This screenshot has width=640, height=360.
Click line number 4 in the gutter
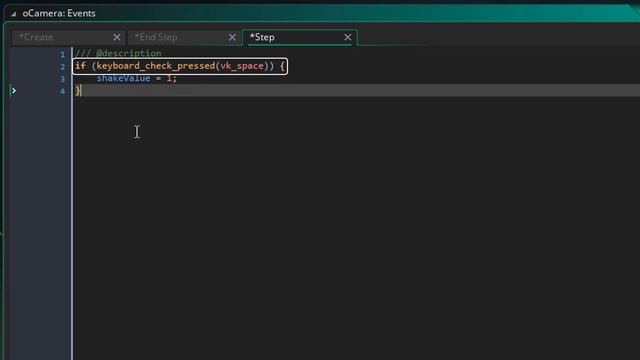[x=62, y=91]
